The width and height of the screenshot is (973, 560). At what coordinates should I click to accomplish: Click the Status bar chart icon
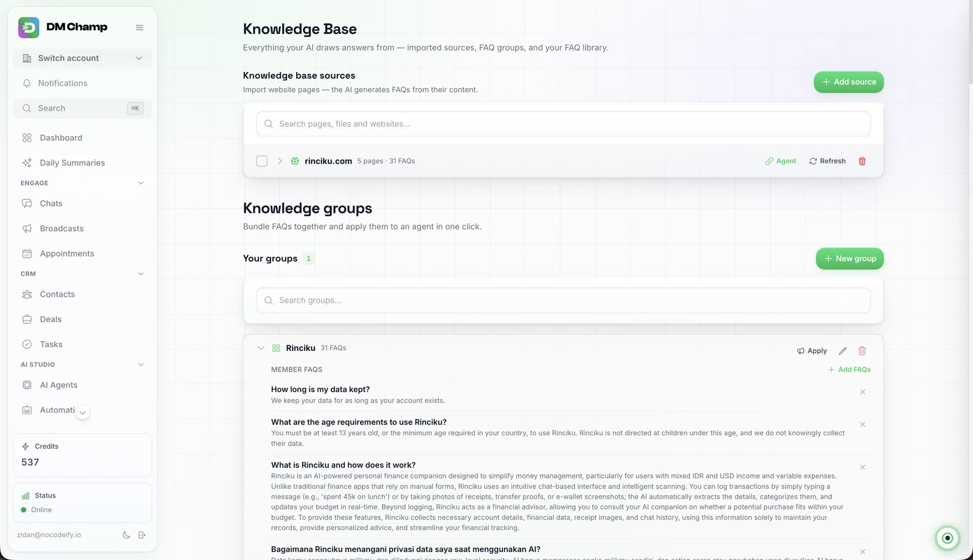pos(26,496)
